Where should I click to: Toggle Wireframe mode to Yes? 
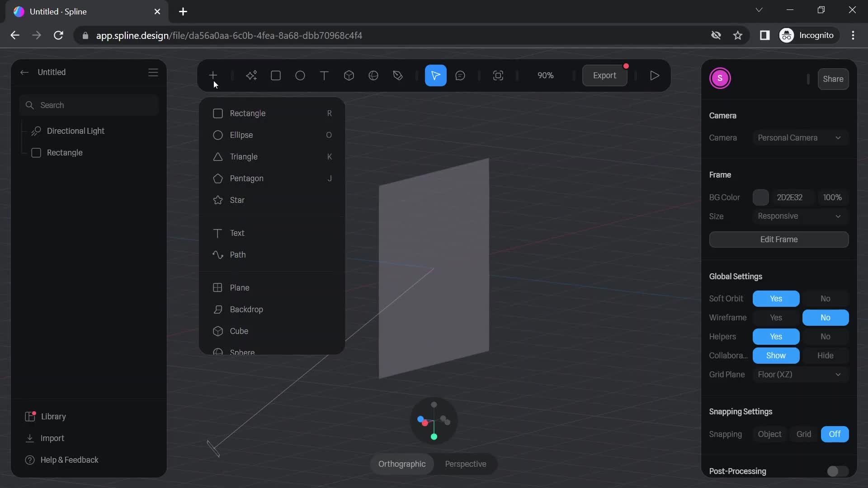[776, 318]
